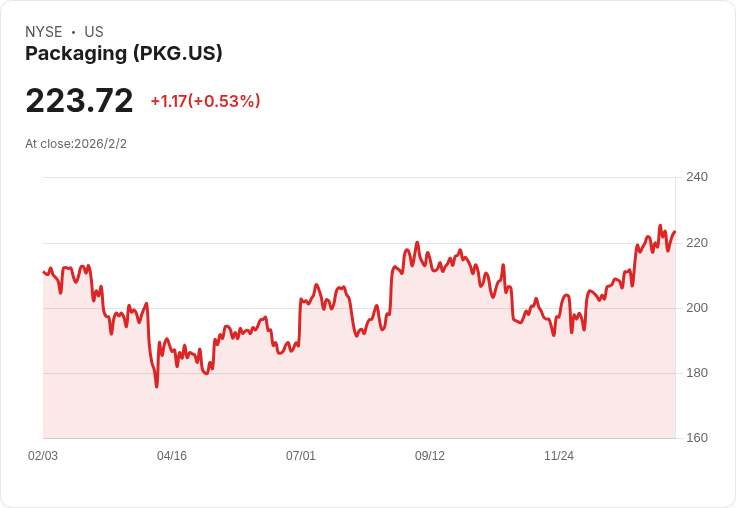This screenshot has width=736, height=508.
Task: Select the 11/24 date on the x-axis
Action: coord(559,456)
